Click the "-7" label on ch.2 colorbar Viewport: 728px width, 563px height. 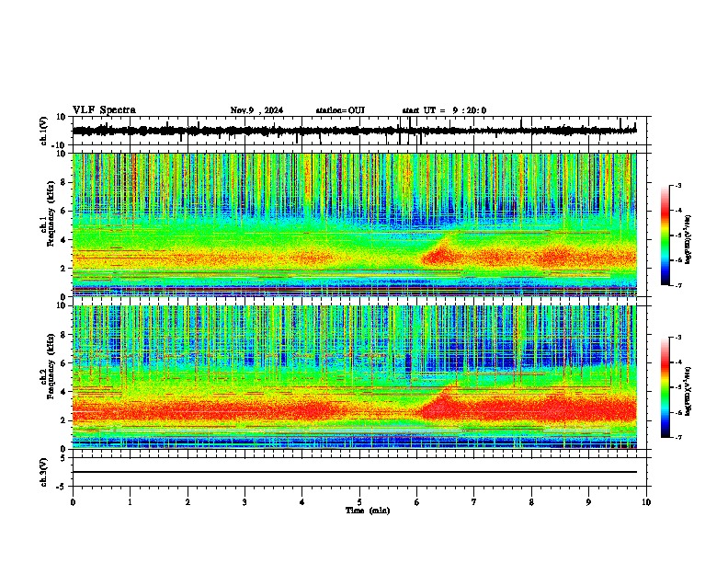[x=678, y=437]
